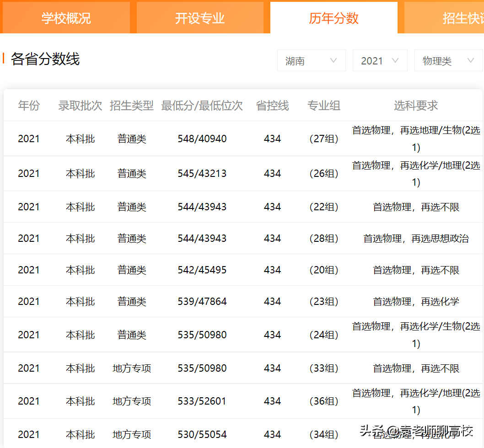484x448 pixels.
Task: Expand the 2021 year dropdown
Action: point(380,60)
